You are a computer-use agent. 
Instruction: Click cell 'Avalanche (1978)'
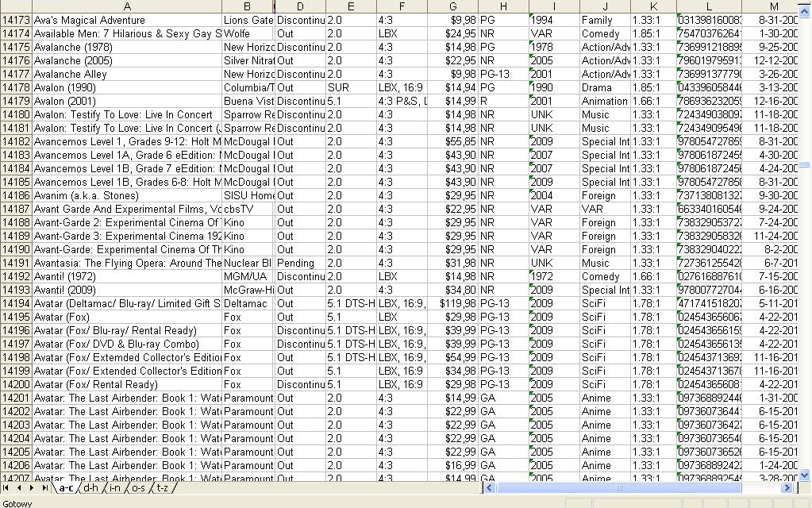(127, 47)
